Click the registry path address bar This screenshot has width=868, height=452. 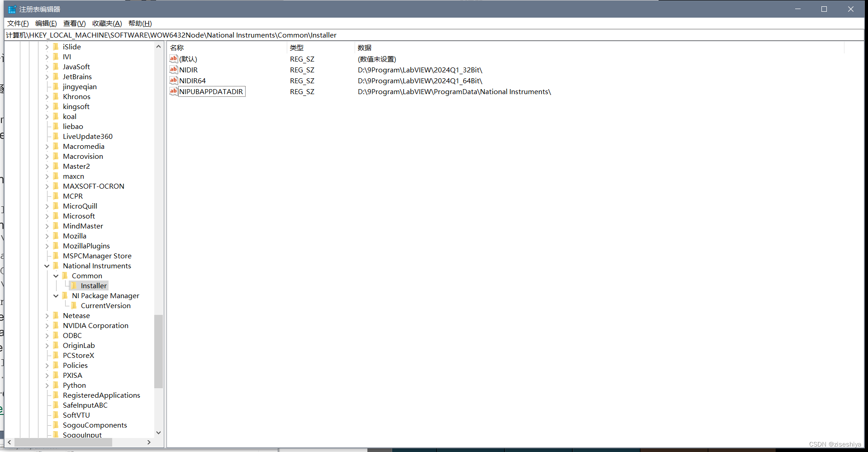tap(181, 35)
